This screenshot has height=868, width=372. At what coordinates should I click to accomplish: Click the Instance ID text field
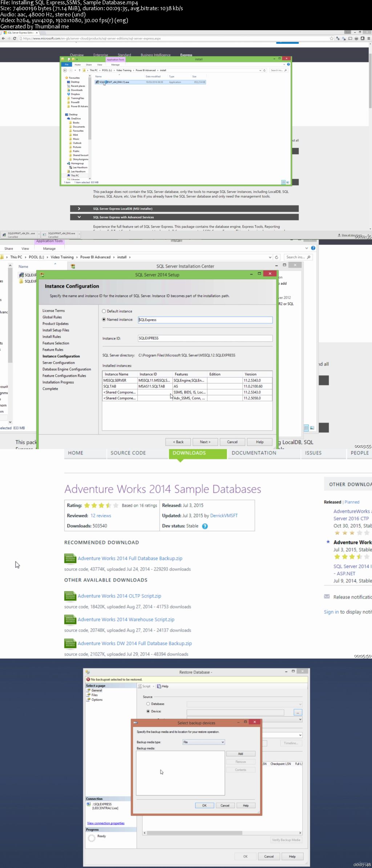click(x=205, y=338)
